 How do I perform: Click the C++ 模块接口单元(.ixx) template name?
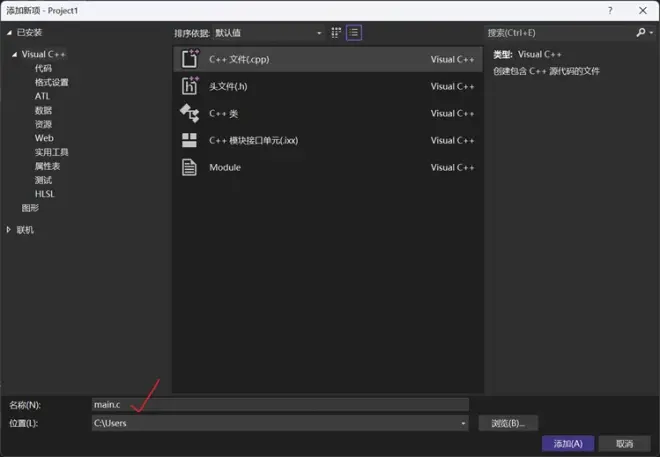253,140
